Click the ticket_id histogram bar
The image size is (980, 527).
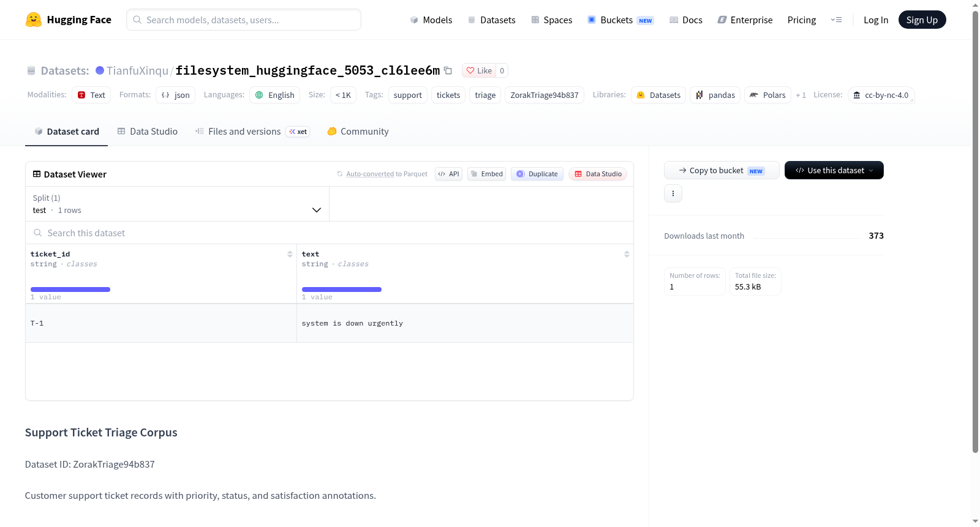click(x=70, y=290)
